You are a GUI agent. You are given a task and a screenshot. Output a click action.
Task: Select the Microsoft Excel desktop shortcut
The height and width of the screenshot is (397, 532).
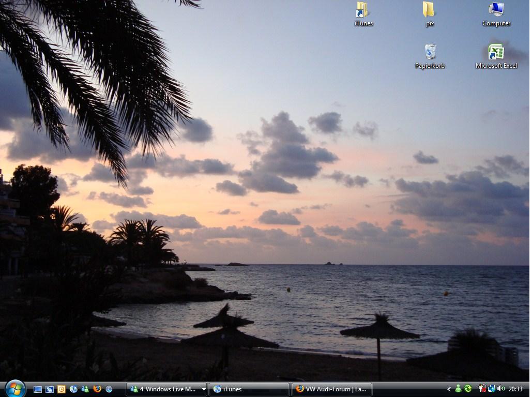tap(496, 56)
